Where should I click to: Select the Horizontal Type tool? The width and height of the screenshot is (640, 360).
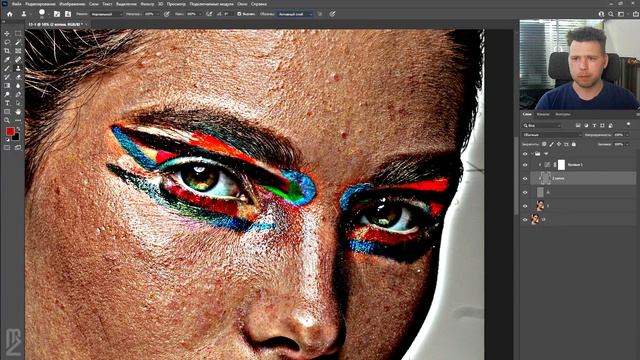click(x=7, y=103)
